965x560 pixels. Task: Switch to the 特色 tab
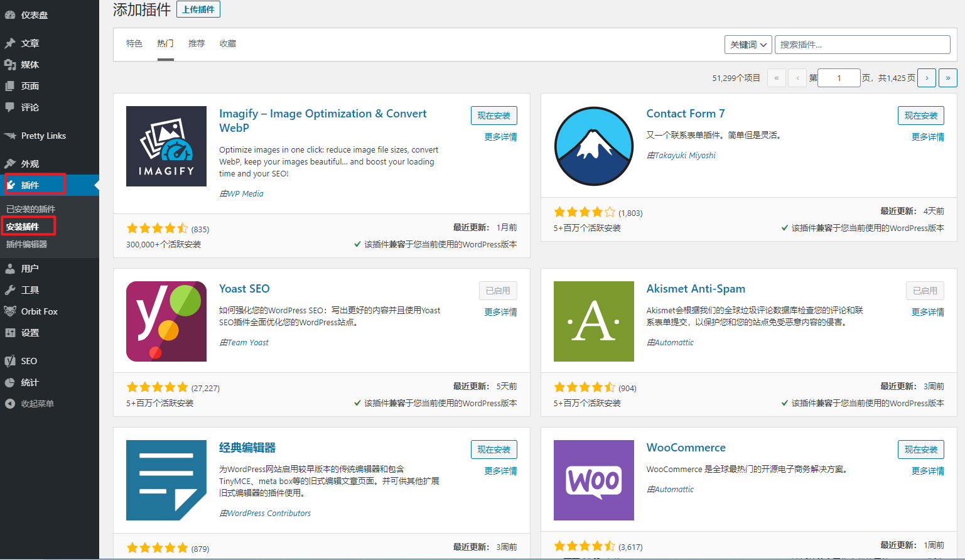(x=134, y=43)
